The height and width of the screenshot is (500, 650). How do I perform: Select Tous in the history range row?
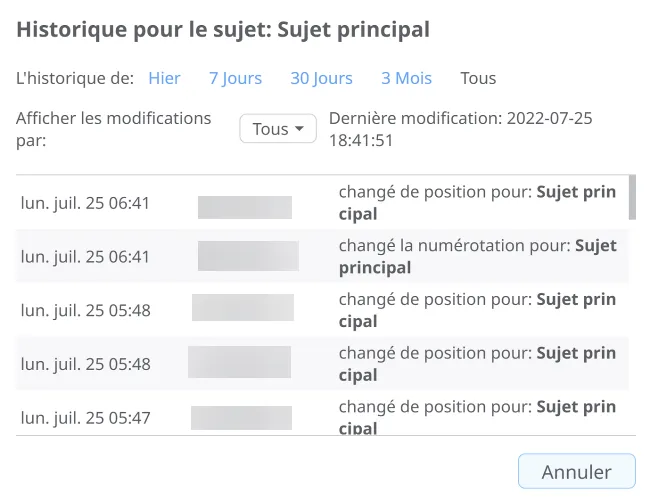477,78
